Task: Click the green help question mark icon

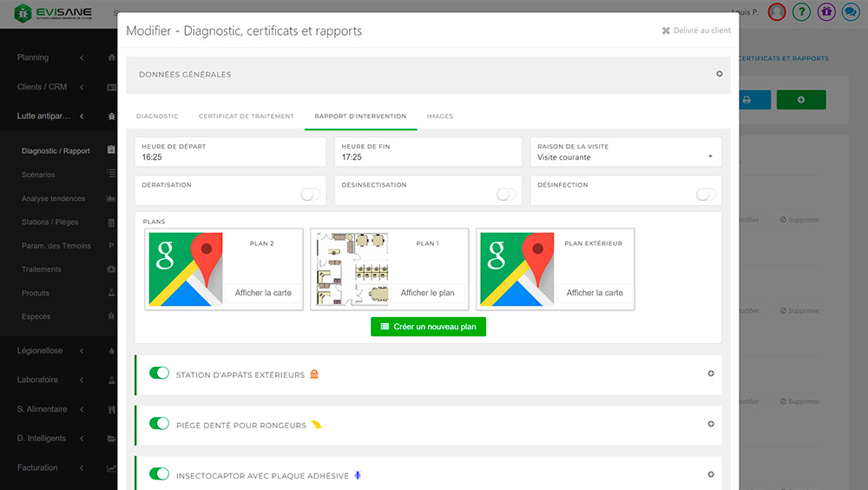Action: tap(802, 12)
